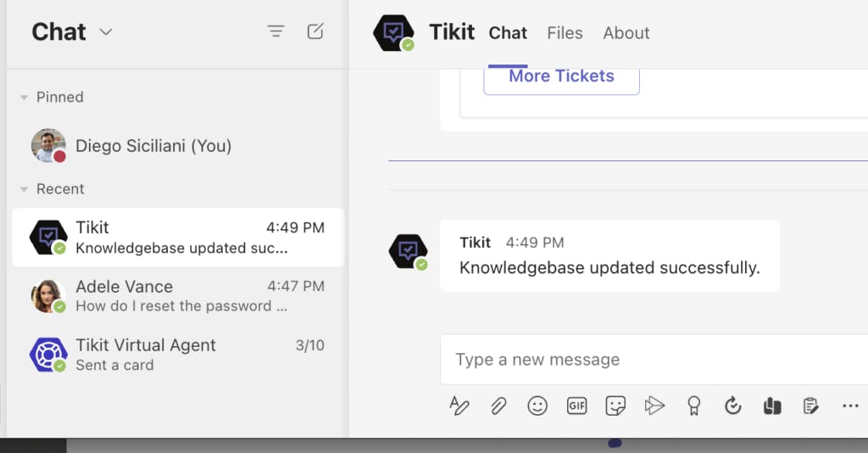Open the Emoji picker
868x453 pixels.
pyautogui.click(x=537, y=406)
